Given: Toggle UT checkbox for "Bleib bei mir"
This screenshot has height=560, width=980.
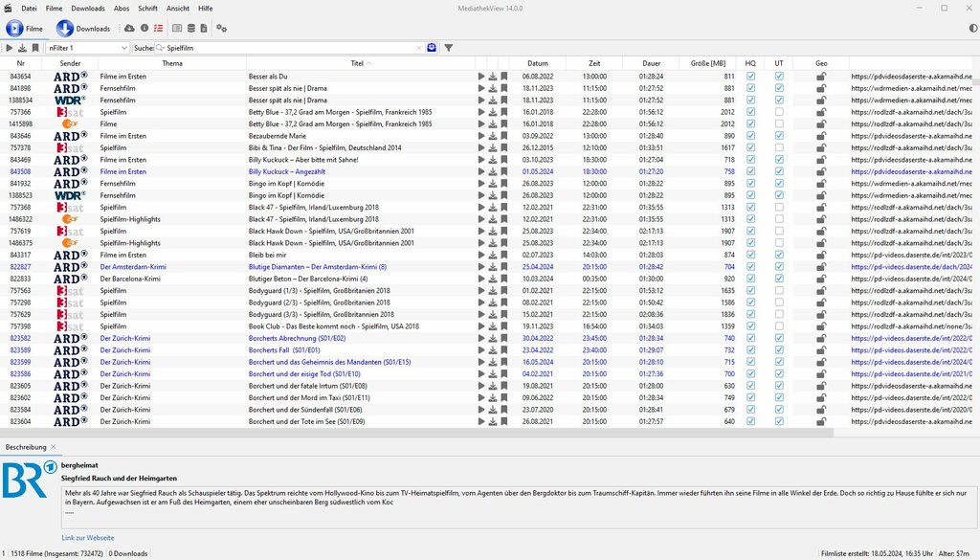Looking at the screenshot, I should [779, 255].
